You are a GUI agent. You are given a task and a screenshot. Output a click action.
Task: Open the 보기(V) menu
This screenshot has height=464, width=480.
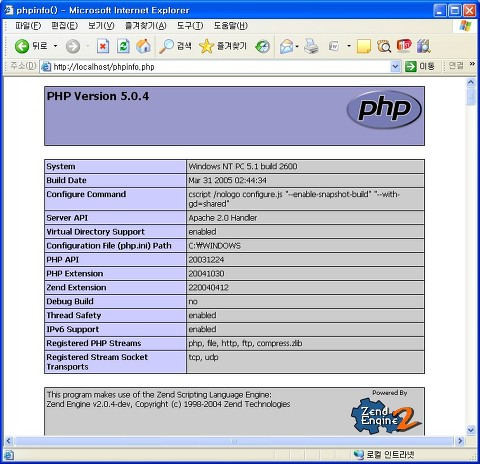pos(101,26)
